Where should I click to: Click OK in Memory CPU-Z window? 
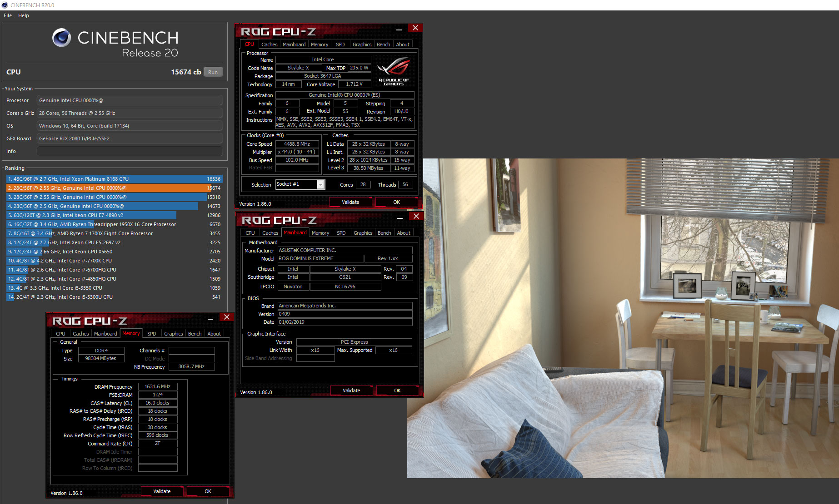pos(208,491)
